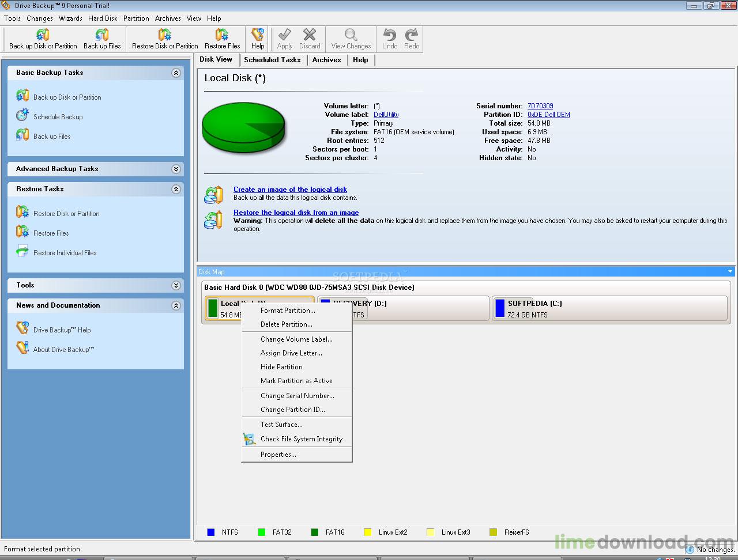Click the Apply checkmark toolbar icon
This screenshot has width=738, height=560.
[x=285, y=35]
